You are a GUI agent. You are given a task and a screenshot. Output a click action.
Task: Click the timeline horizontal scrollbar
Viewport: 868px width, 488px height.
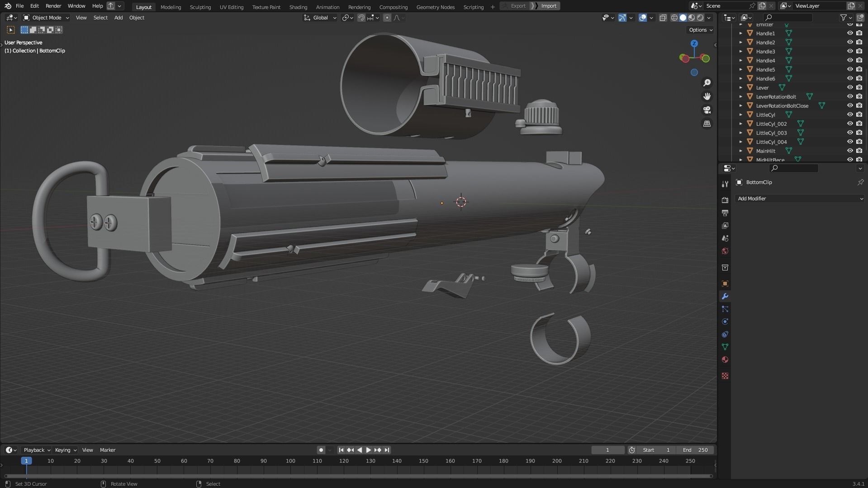pos(358,476)
